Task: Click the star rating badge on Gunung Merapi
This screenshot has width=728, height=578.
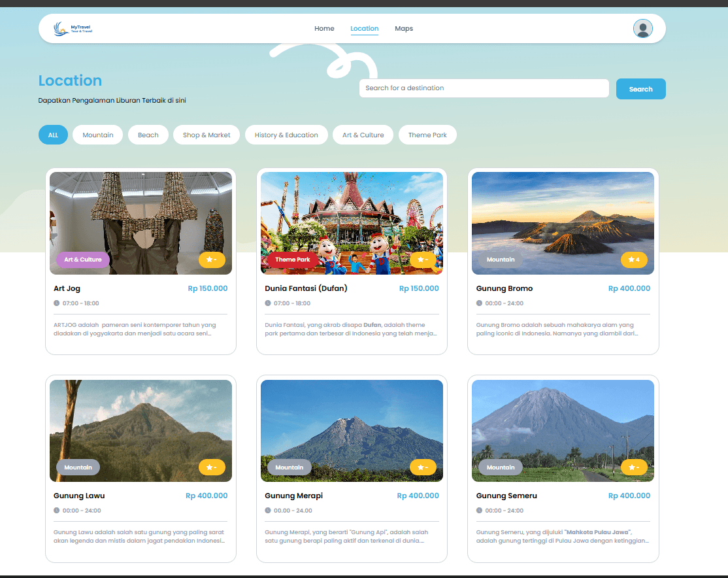Action: coord(423,467)
